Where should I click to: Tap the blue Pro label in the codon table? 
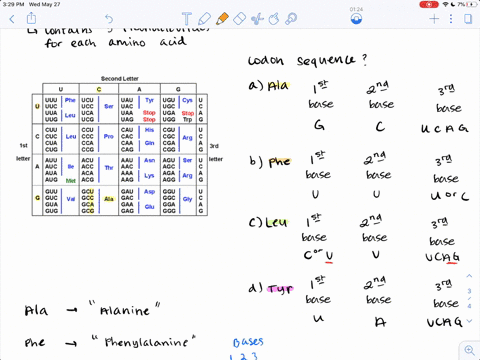coord(109,136)
